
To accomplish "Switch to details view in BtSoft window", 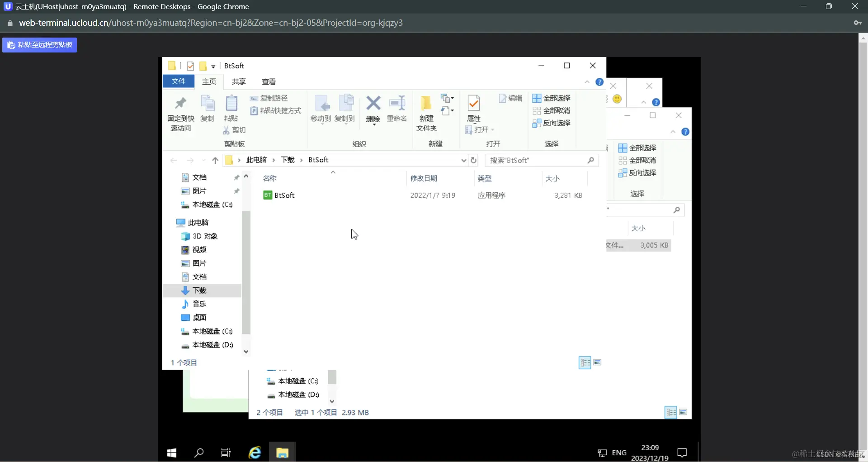I will point(585,362).
